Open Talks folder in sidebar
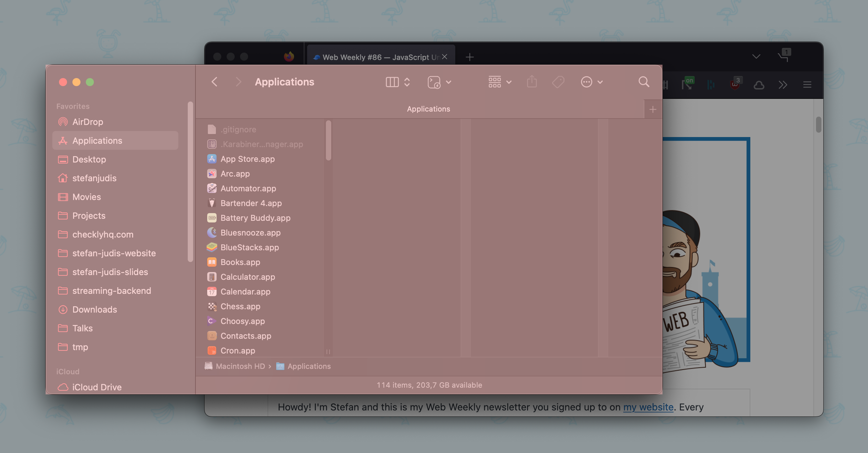This screenshot has width=868, height=453. [115, 328]
